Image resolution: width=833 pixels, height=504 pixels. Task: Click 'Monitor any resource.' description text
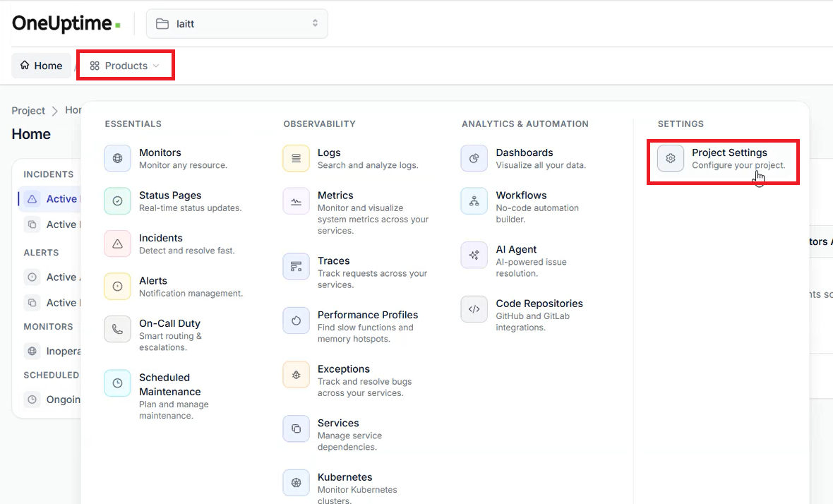click(x=184, y=165)
